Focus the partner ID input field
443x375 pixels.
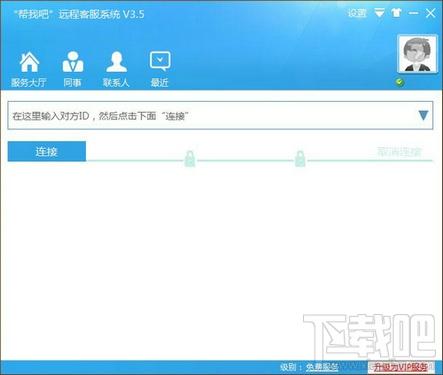[x=220, y=115]
